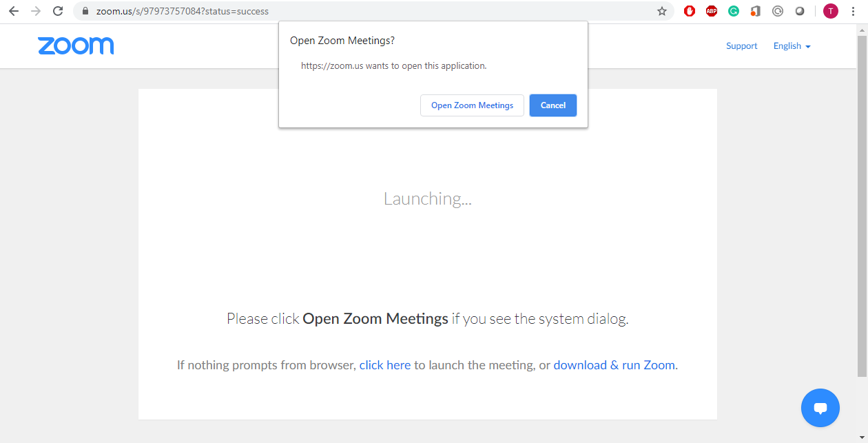Viewport: 868px width, 443px height.
Task: Click the 'https://zoom.us wants to open' message
Action: 394,66
